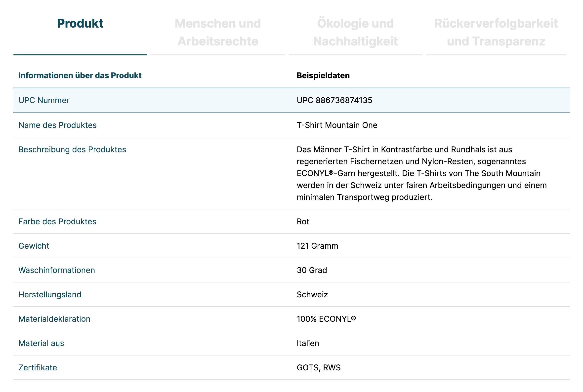This screenshot has height=392, width=583.
Task: Select the 'UPC Nummer' row label
Action: coord(44,100)
